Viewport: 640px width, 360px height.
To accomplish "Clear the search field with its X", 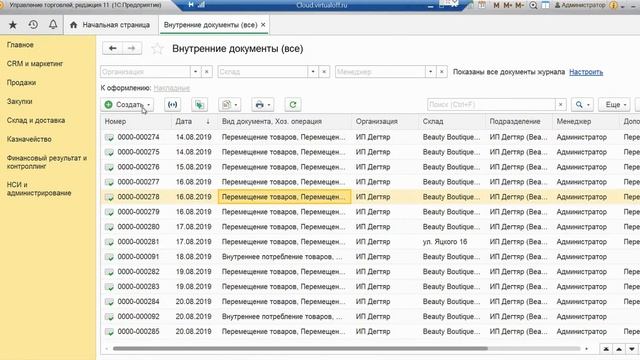I will pos(561,105).
